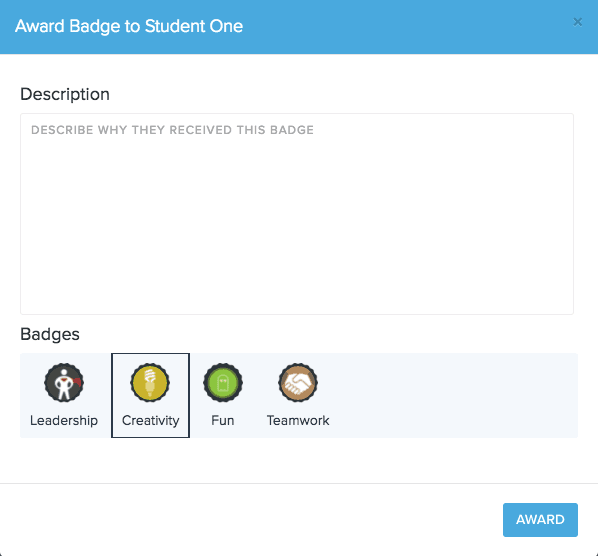Screen dimensions: 598x556
Task: Click the Badges section heading
Action: click(x=50, y=334)
